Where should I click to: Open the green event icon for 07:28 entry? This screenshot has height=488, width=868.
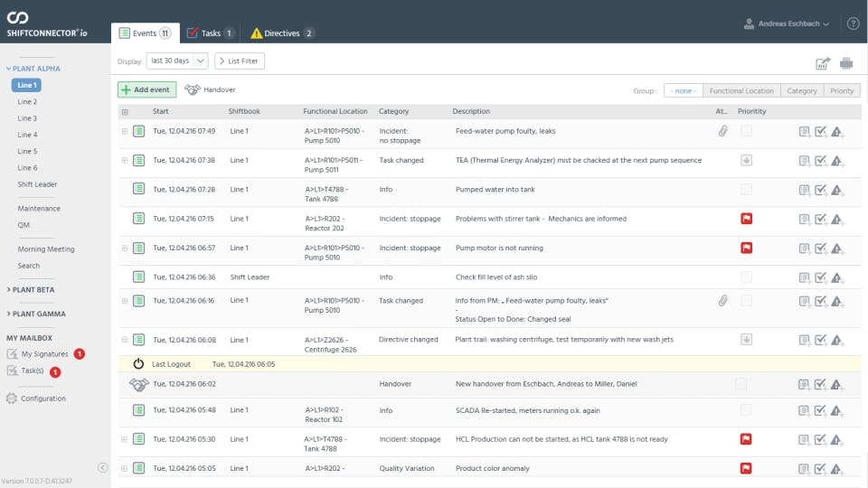click(x=139, y=189)
